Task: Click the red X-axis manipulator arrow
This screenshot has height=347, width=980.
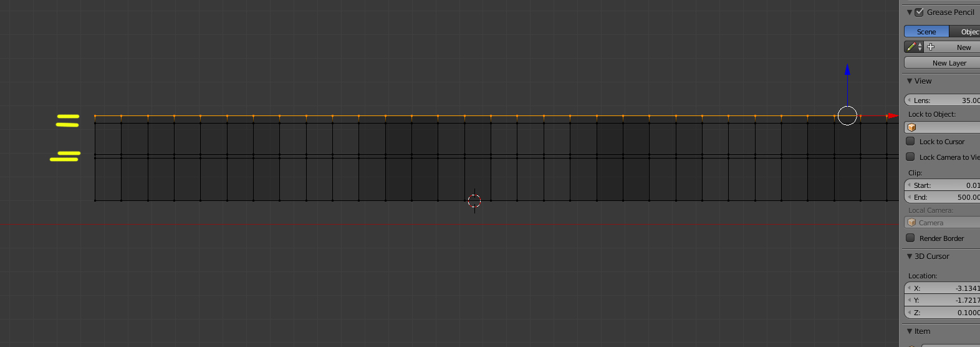Action: coord(893,115)
